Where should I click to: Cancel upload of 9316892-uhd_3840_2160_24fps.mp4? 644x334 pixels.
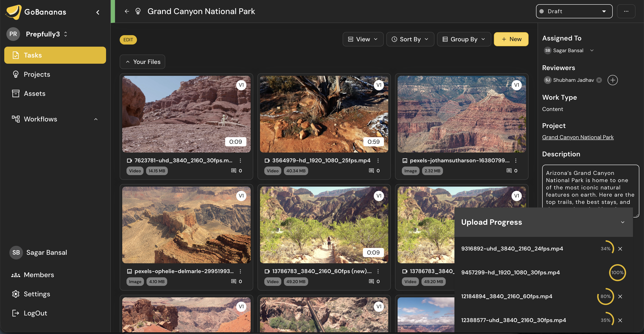click(620, 249)
